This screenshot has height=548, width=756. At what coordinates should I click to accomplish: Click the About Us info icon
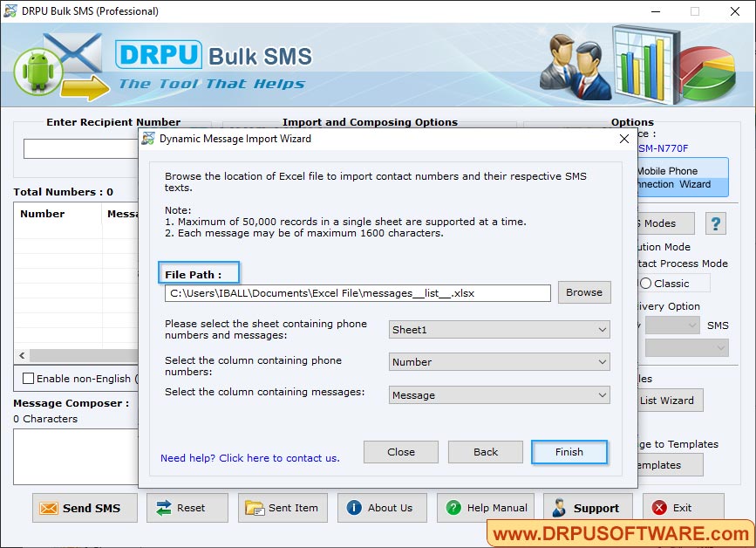[354, 507]
